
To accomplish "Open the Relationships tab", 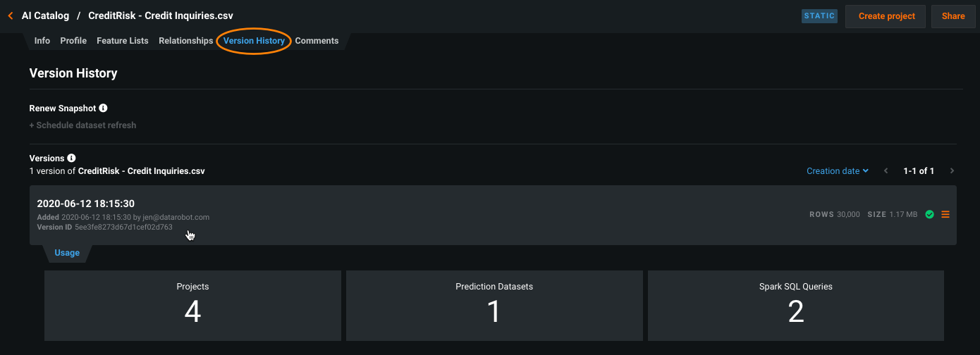I will coord(186,41).
